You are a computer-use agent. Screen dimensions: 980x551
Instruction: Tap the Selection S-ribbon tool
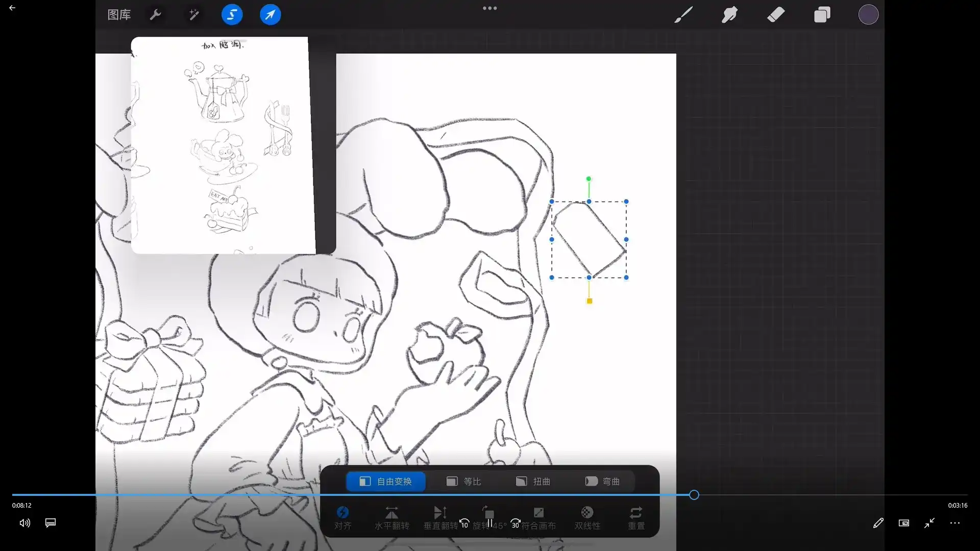pyautogui.click(x=232, y=15)
